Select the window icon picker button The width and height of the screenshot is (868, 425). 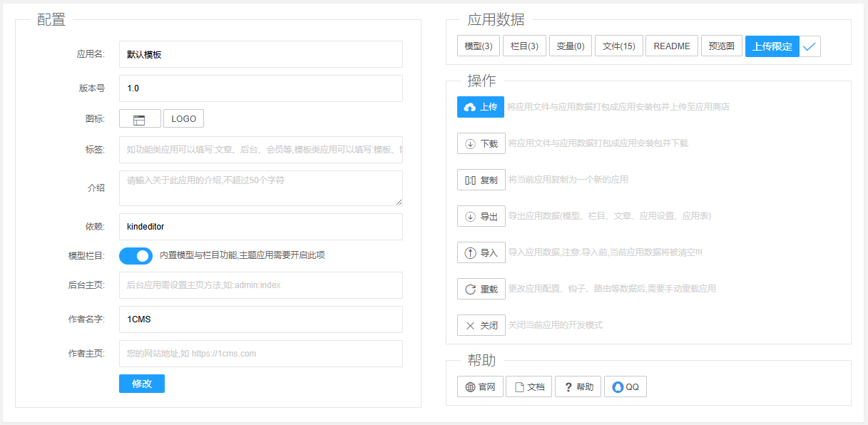[x=140, y=119]
